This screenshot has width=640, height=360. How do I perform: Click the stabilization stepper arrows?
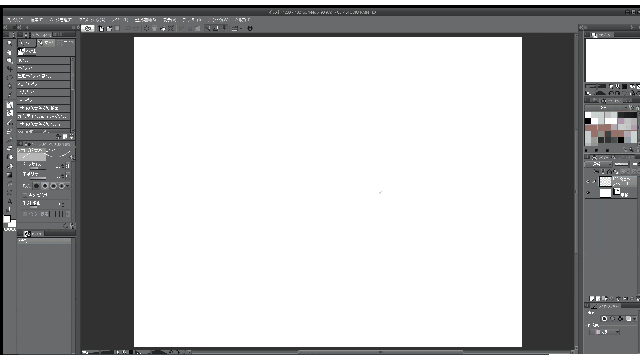62,204
